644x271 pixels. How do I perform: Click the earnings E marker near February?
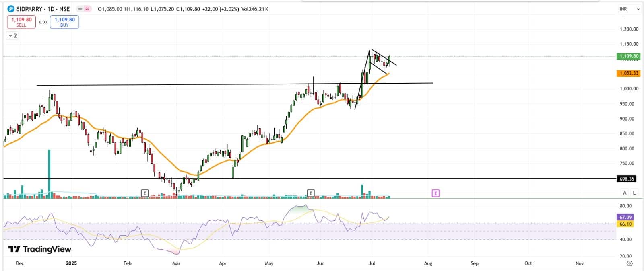tap(145, 193)
